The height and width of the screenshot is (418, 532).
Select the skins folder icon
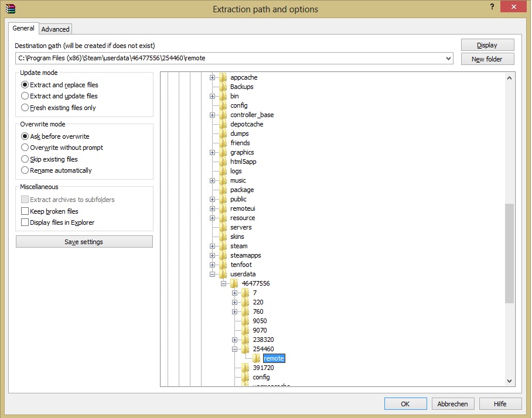tap(223, 237)
